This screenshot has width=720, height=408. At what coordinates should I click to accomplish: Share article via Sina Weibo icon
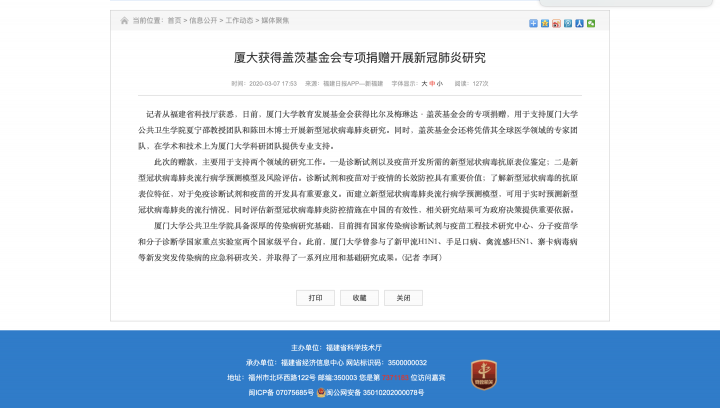556,23
